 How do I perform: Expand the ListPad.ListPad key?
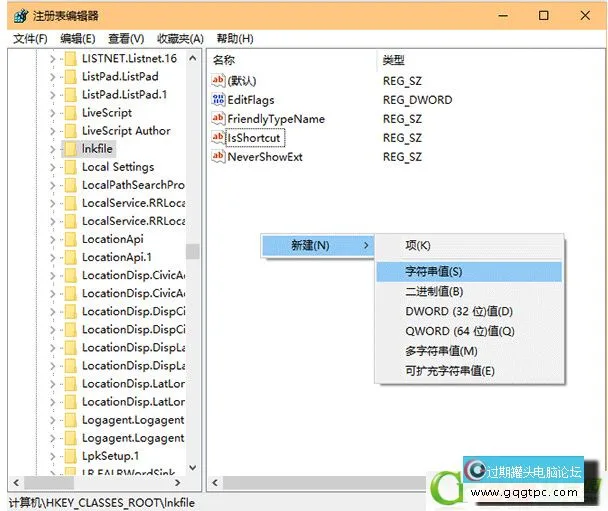[x=53, y=77]
